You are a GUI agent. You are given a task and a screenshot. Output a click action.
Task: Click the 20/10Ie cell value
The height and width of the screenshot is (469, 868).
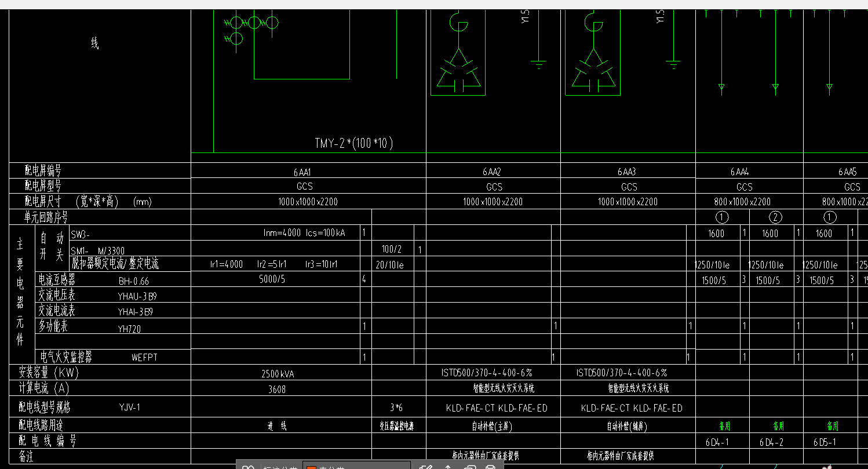(x=390, y=265)
